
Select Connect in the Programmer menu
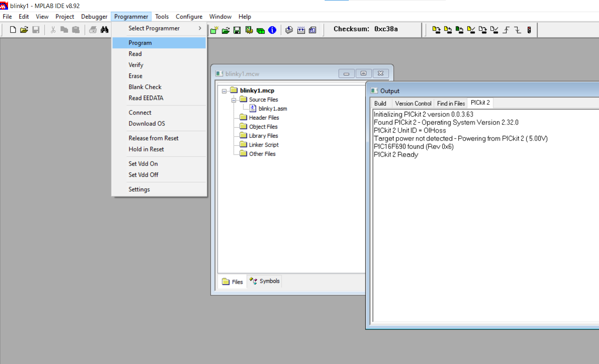point(159,112)
